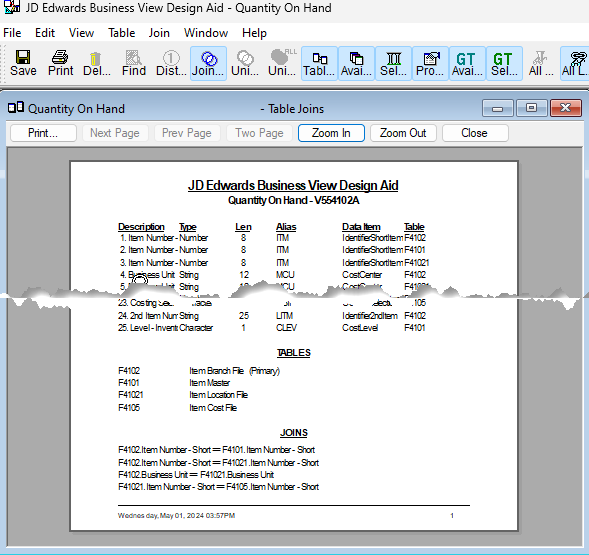Viewport: 589px width, 555px height.
Task: Click the 'Data Item' column header
Action: (x=361, y=227)
